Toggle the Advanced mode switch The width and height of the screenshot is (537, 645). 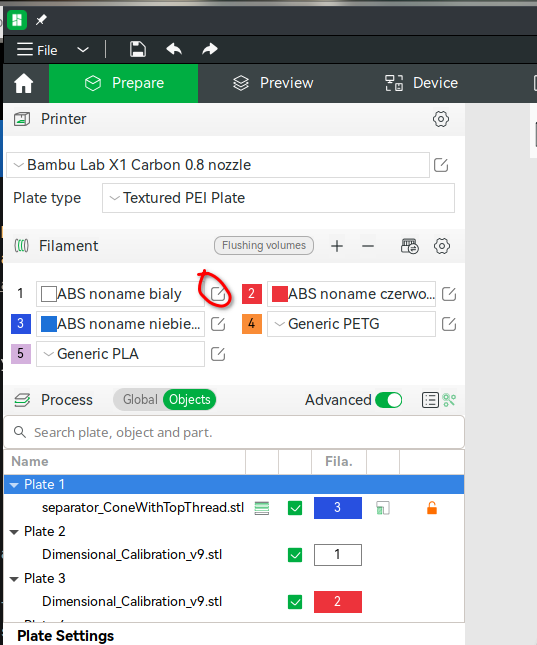(388, 400)
